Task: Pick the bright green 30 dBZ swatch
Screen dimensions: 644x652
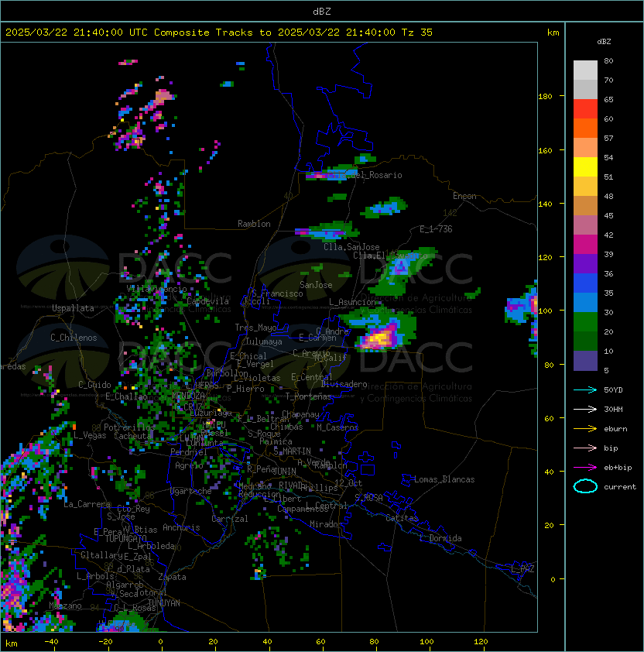Action: click(585, 322)
